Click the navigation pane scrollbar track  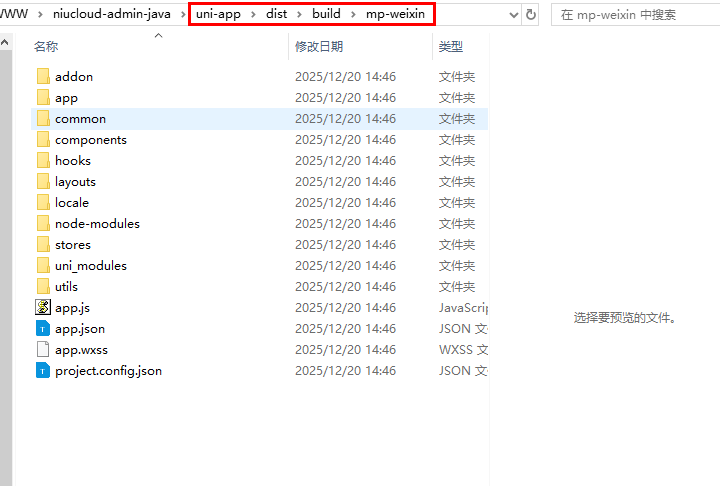[5, 267]
